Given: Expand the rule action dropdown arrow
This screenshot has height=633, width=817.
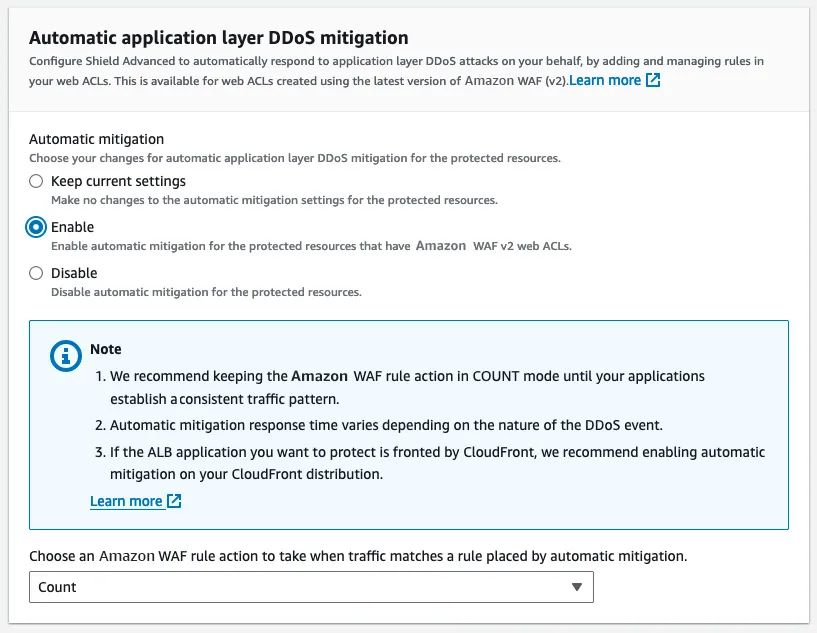Looking at the screenshot, I should pyautogui.click(x=576, y=587).
